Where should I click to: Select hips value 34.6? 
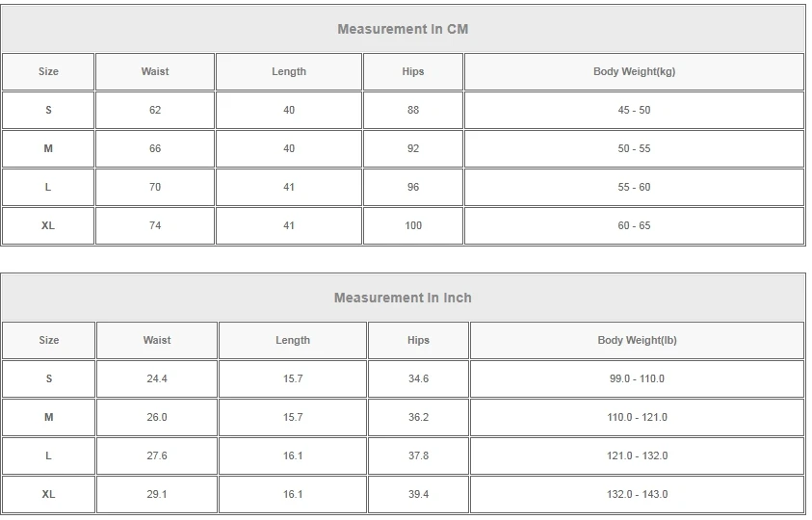418,378
